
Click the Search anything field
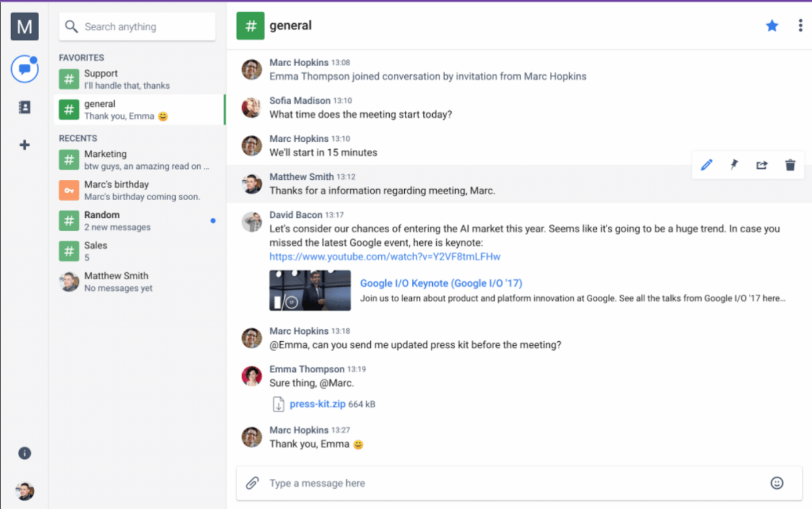(137, 27)
